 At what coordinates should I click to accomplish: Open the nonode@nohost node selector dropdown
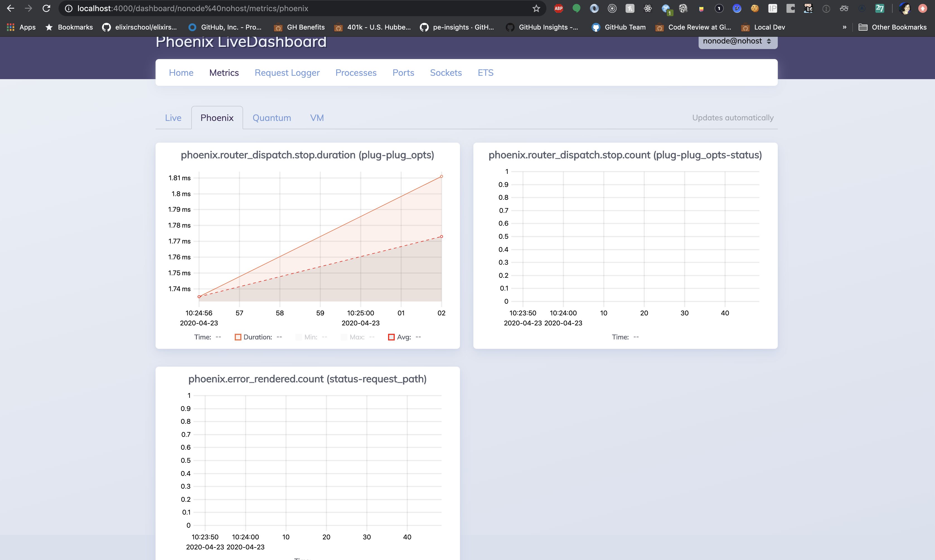(737, 41)
